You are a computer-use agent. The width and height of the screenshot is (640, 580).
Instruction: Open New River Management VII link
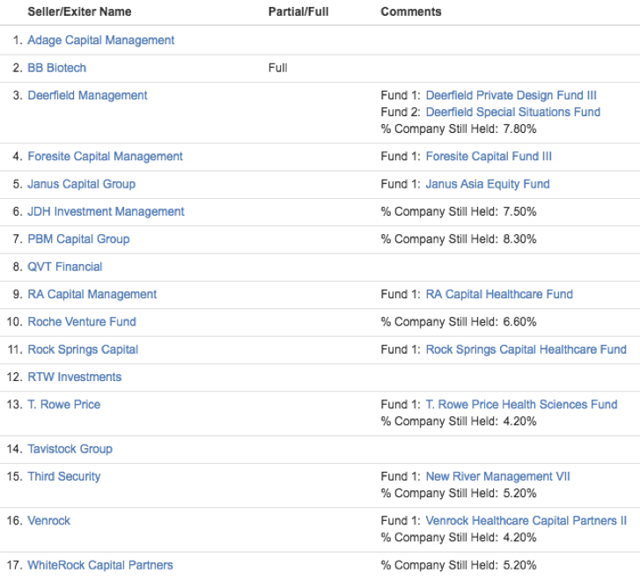pyautogui.click(x=498, y=477)
